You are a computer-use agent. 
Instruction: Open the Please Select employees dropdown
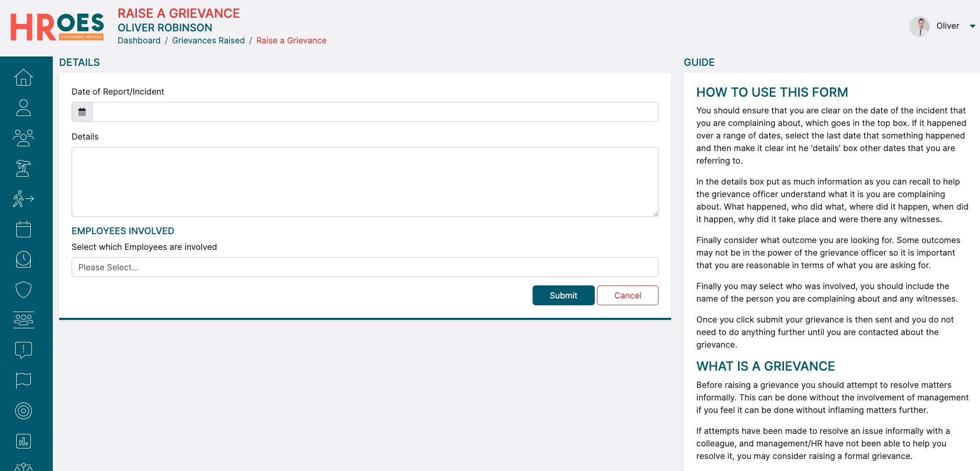coord(364,267)
